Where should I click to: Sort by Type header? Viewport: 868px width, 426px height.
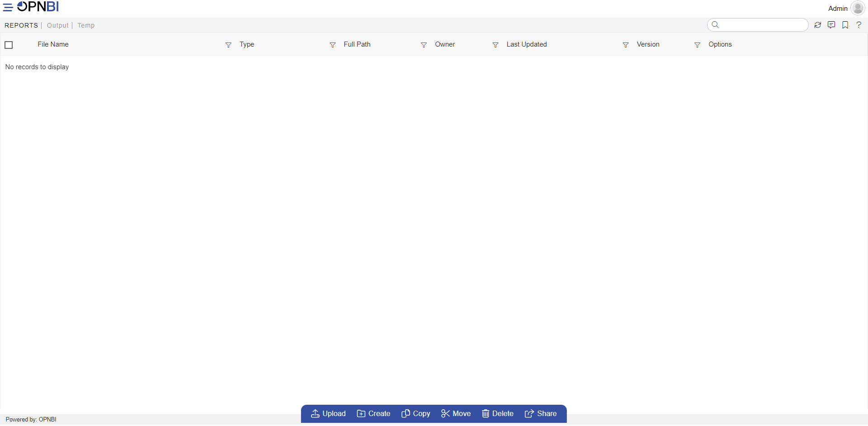[x=247, y=44]
